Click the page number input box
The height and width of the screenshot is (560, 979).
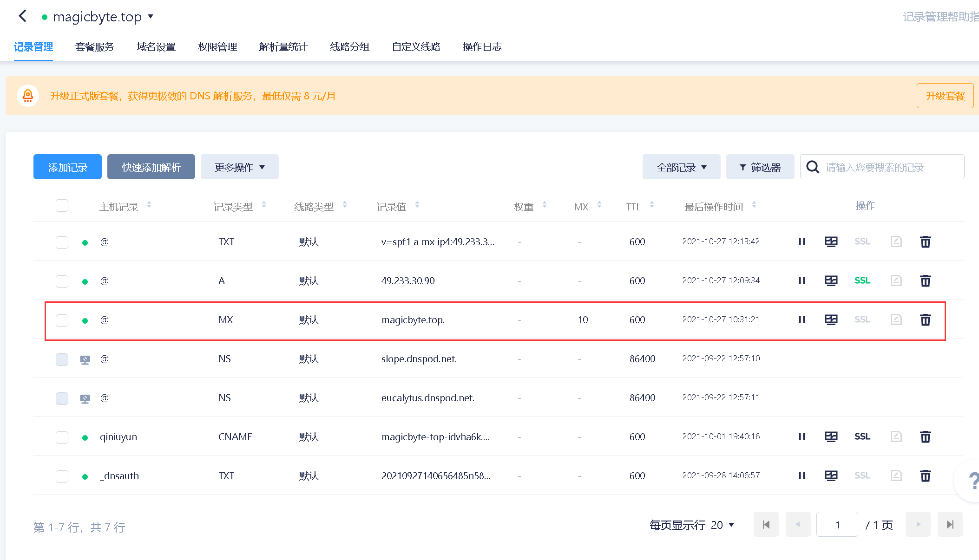click(837, 524)
